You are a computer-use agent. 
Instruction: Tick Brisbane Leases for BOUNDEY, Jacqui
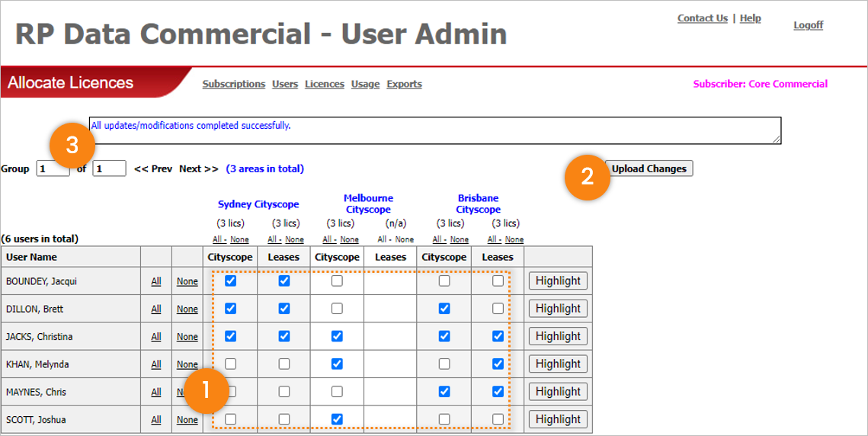click(x=498, y=281)
